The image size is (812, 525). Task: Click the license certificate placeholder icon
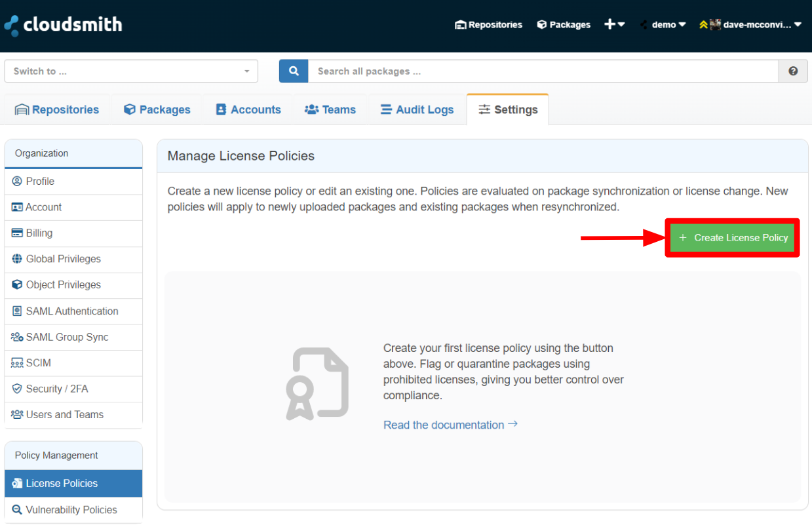pos(317,384)
